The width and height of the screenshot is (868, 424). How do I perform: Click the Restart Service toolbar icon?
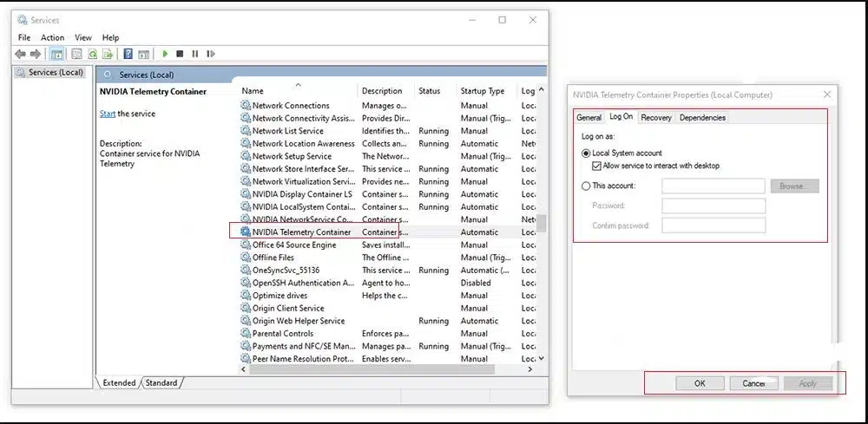tap(210, 54)
